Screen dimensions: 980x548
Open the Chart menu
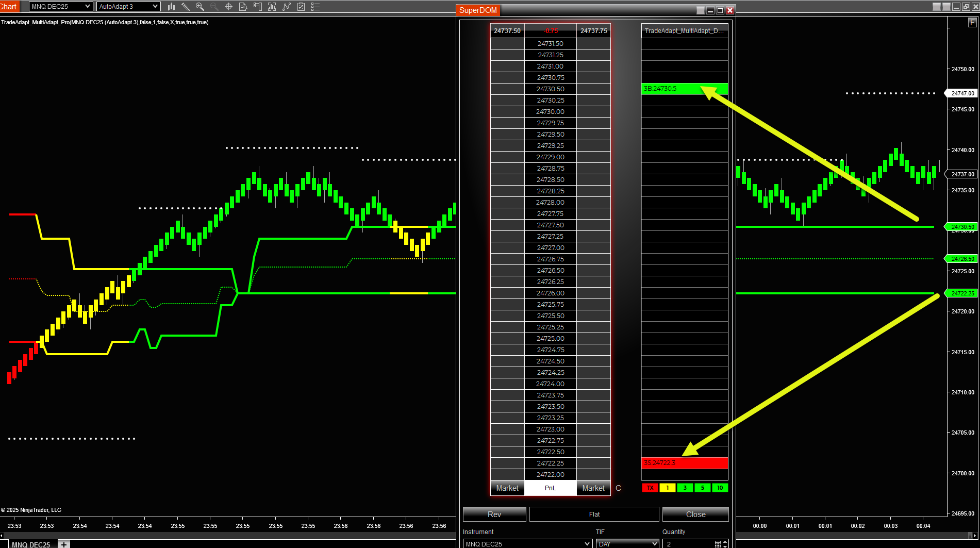pyautogui.click(x=9, y=7)
